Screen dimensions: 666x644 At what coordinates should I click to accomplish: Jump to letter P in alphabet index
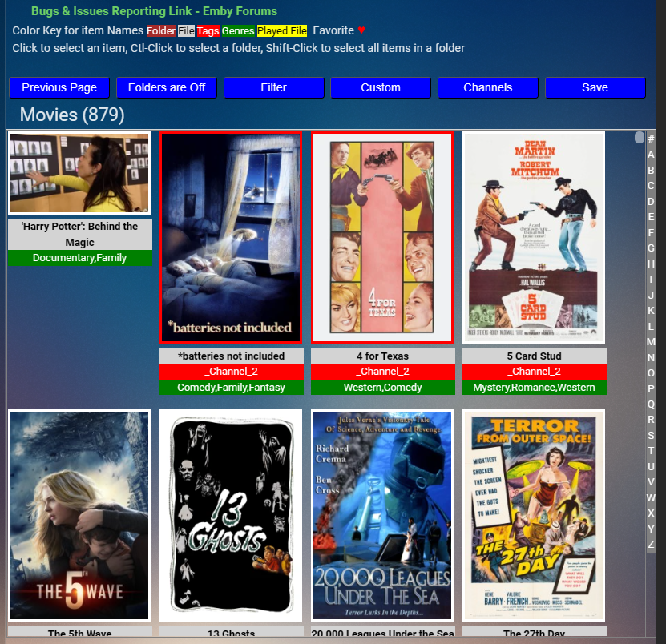coord(651,388)
